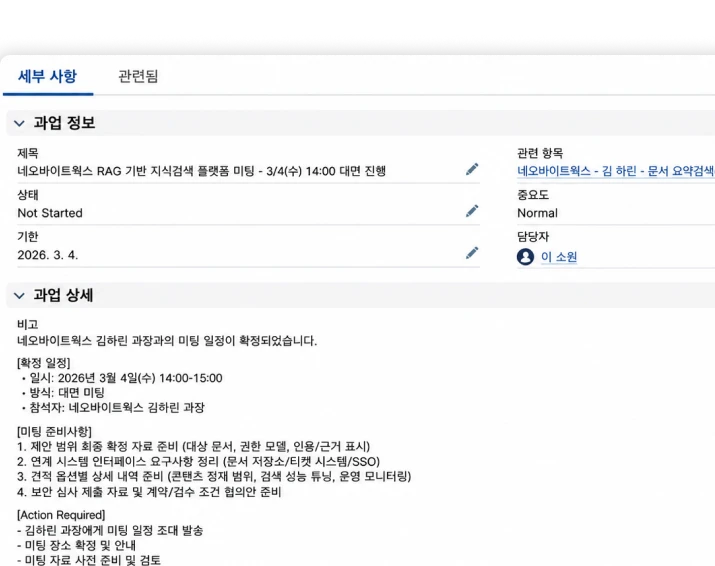Select item 1. 제안 범위 최종 확정 자료
Viewport: 715px width, 566px height.
193,446
